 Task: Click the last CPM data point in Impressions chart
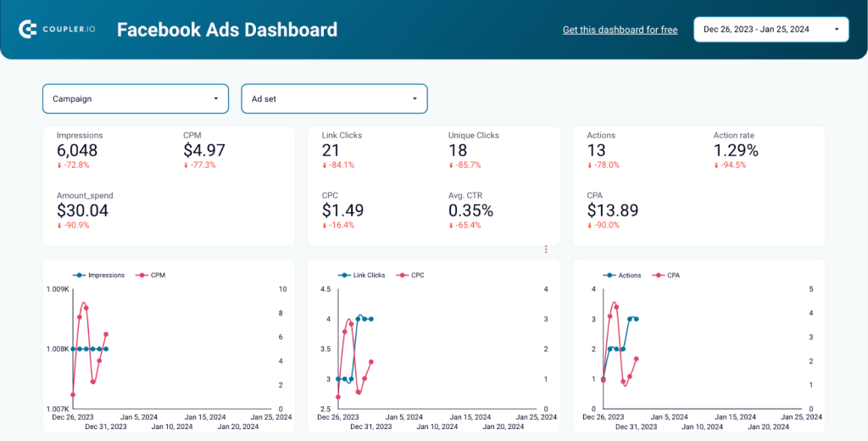(106, 334)
